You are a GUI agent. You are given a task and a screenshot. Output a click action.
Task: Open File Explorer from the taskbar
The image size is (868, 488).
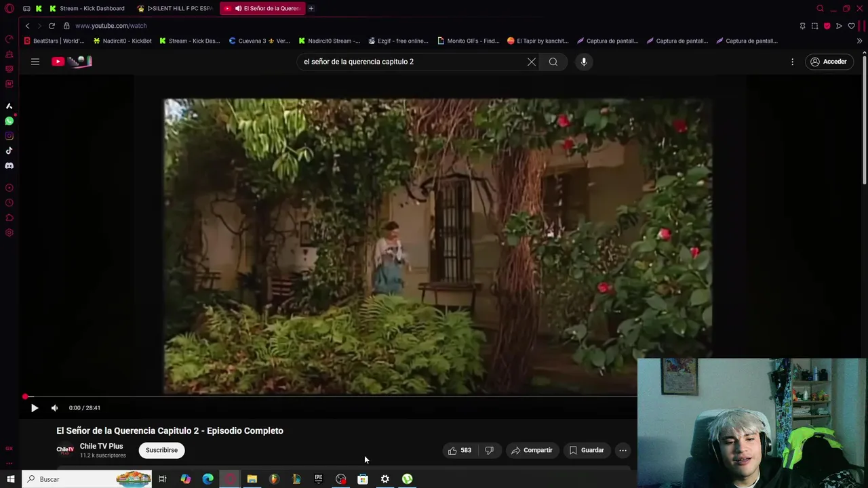tap(252, 479)
